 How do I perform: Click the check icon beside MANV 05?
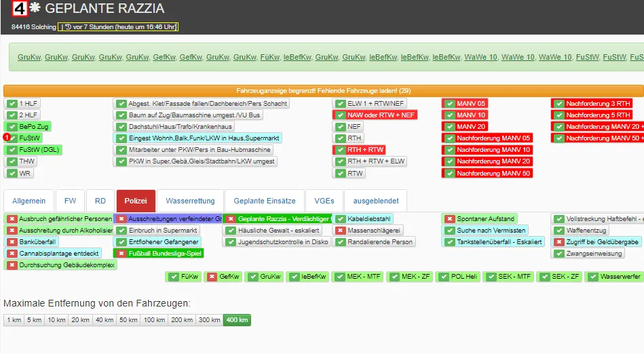point(449,104)
